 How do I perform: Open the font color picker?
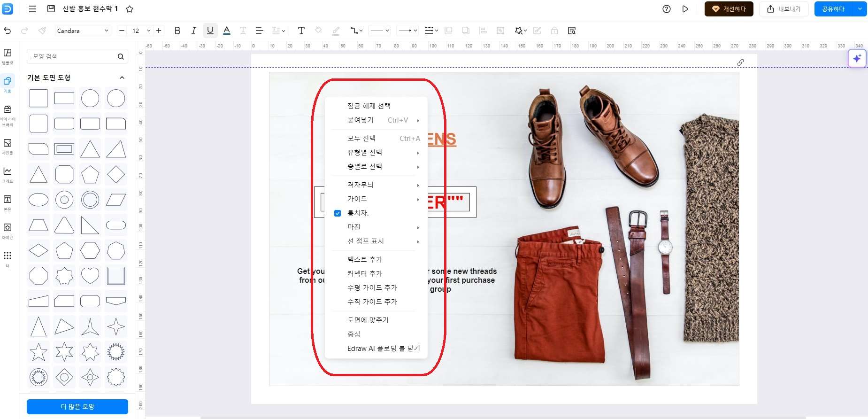click(227, 31)
